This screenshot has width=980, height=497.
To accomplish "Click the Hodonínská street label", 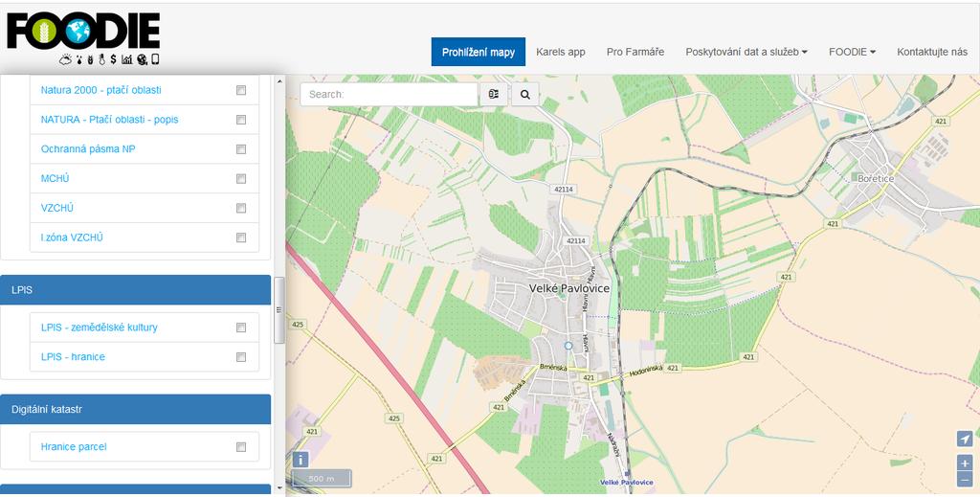I will [x=645, y=372].
